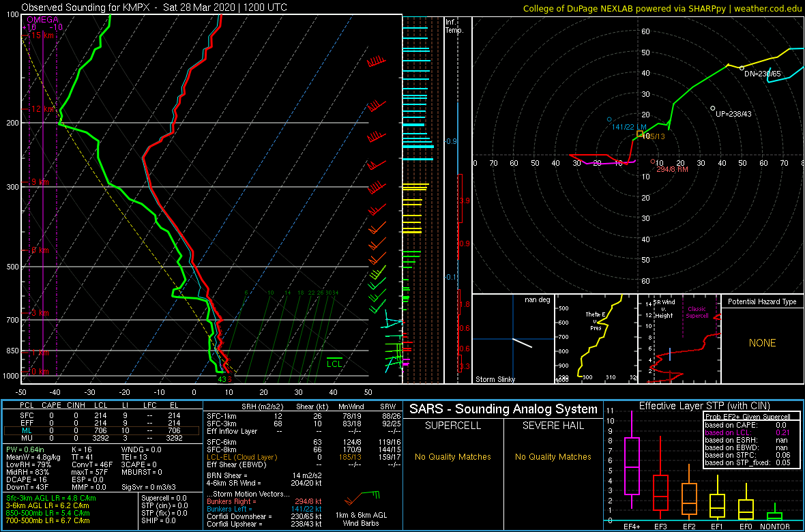Click the 'Storm Slinky' panel label

[x=495, y=379]
